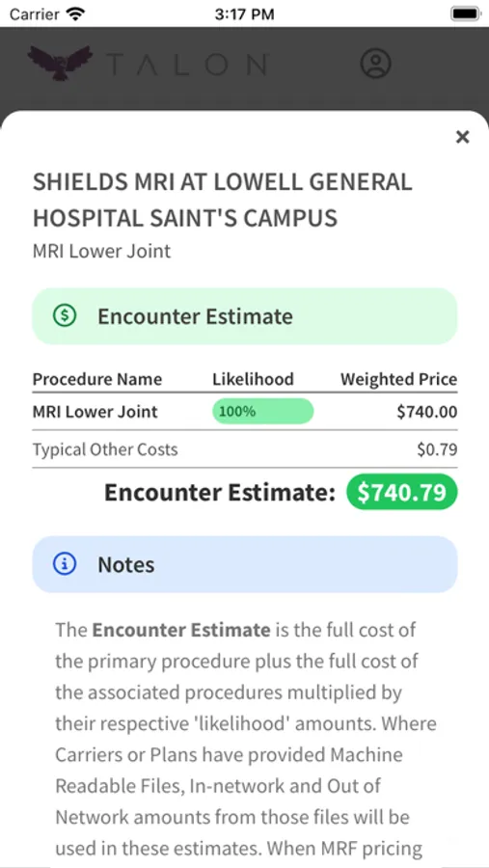This screenshot has height=868, width=489.
Task: Select the green $740.79 estimate badge
Action: (x=402, y=492)
